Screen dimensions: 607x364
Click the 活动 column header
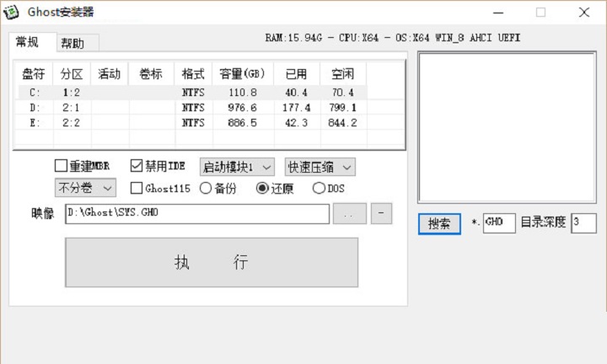pos(110,73)
